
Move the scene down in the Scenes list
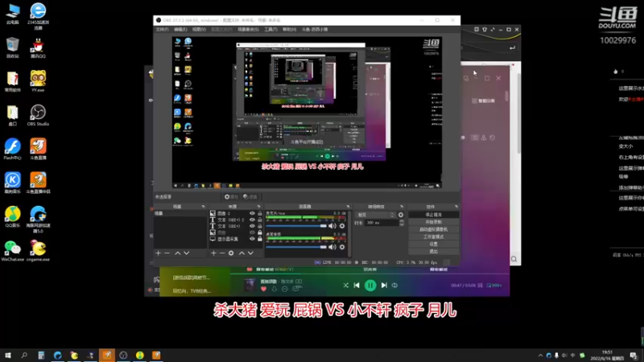[x=187, y=253]
